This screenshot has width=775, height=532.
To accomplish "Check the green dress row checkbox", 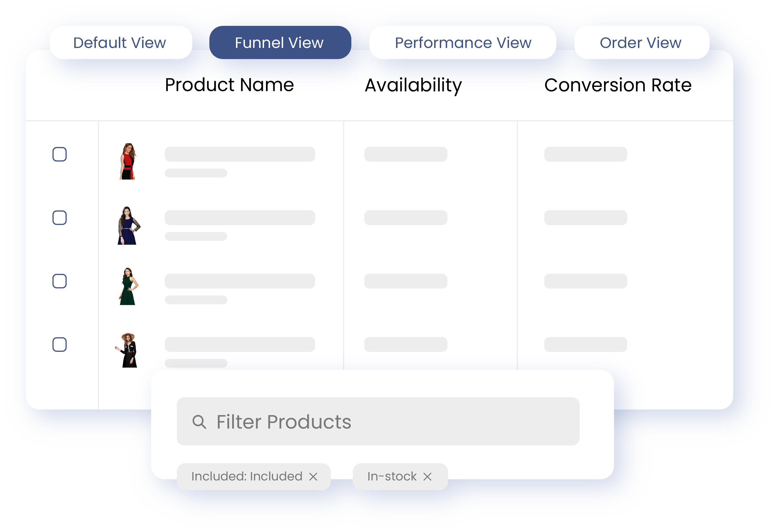I will [x=59, y=281].
